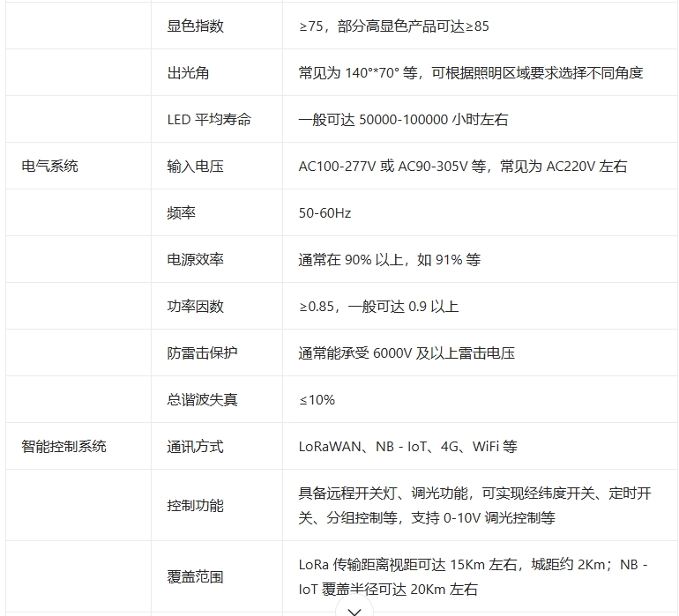This screenshot has height=616, width=679.
Task: Click the 防雷击保护 row label
Action: click(202, 353)
